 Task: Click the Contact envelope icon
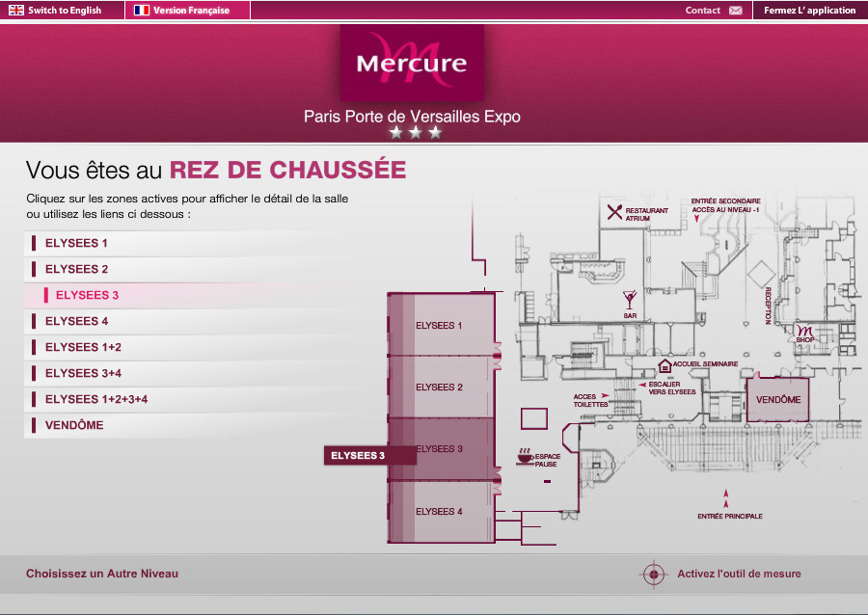[735, 11]
